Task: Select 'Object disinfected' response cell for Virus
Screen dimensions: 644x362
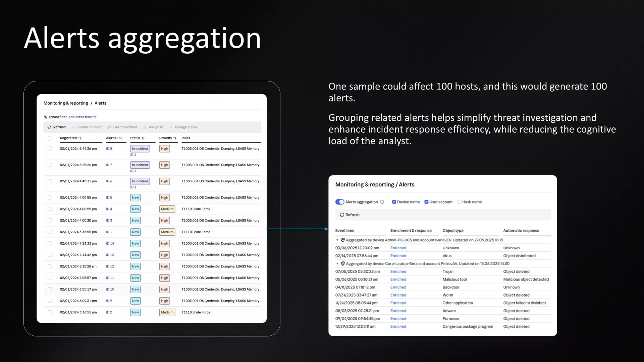Action: (519, 256)
